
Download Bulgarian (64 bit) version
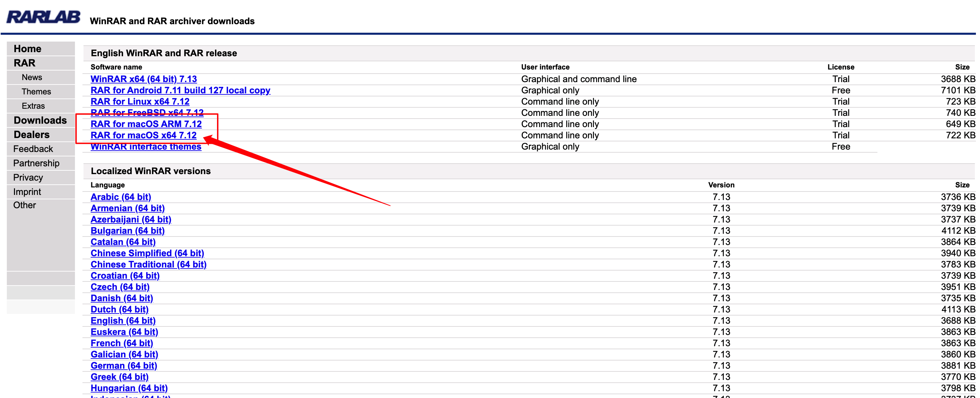click(x=127, y=231)
